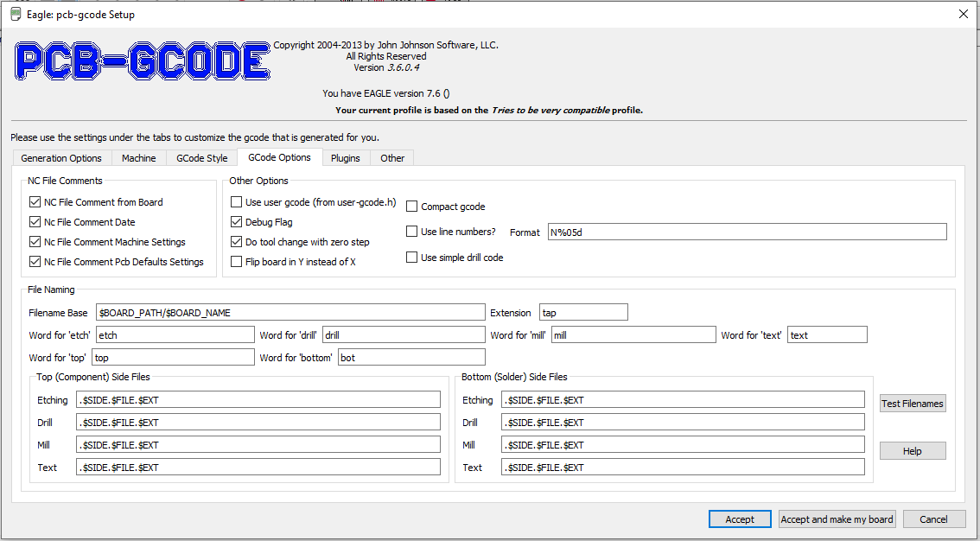Click the 'NC File Comments' group label
Screen dimensions: 980x541
(65, 181)
